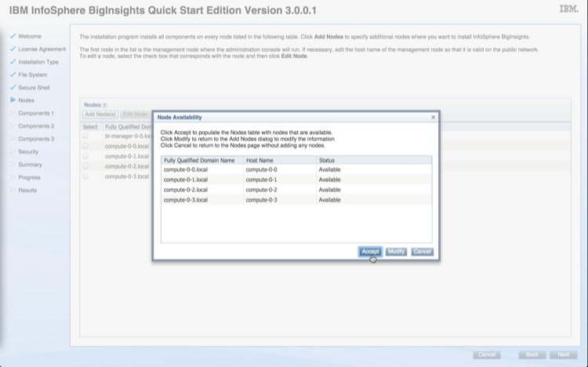The width and height of the screenshot is (588, 367).
Task: Select compute-0-3.local row in dialog table
Action: point(296,200)
